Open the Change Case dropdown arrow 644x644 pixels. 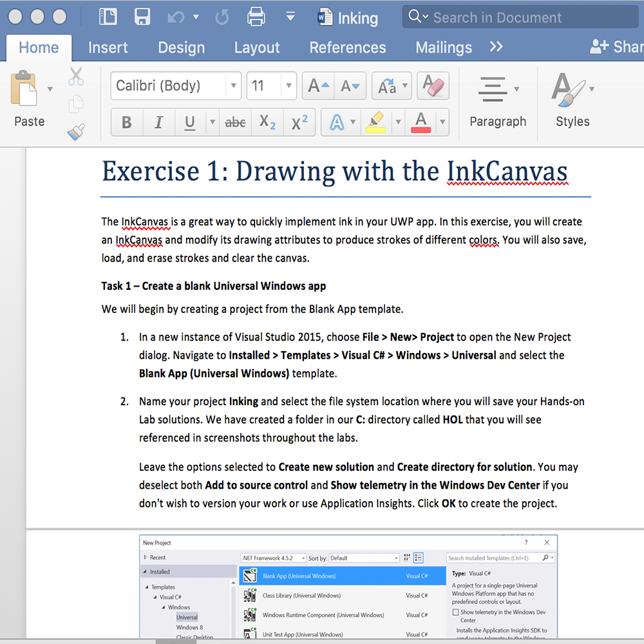tap(405, 86)
